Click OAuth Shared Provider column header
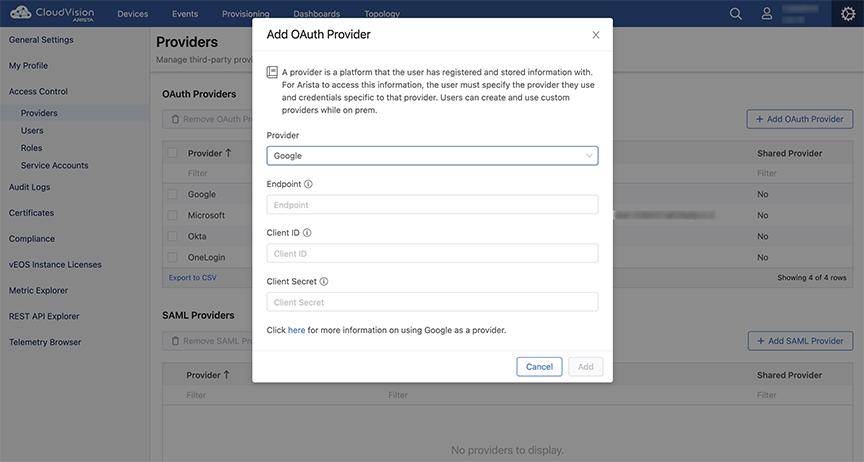 coord(789,153)
